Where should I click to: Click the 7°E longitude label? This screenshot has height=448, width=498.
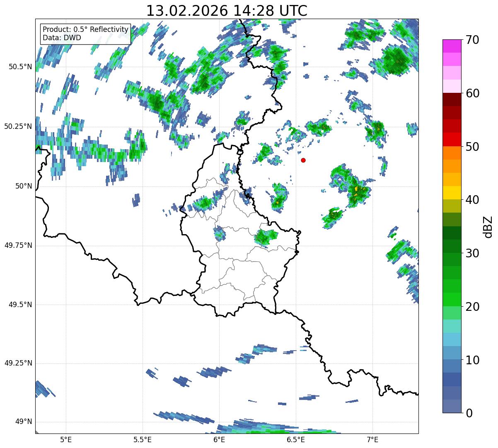(372, 439)
